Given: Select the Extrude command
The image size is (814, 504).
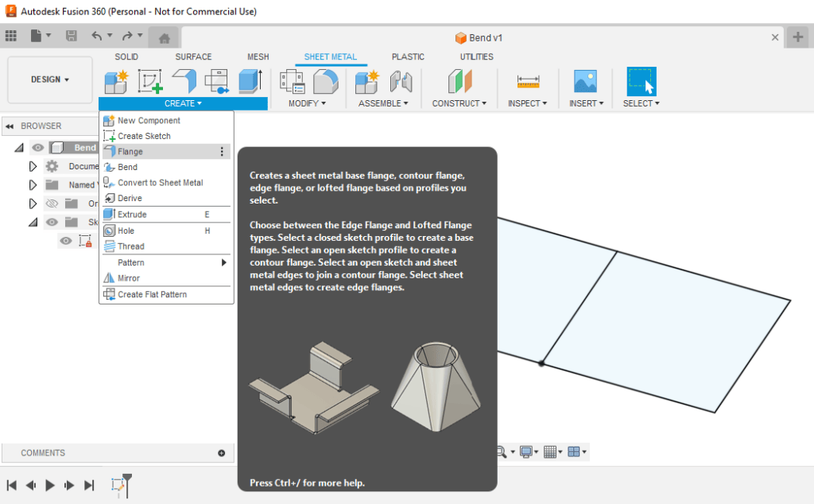Looking at the screenshot, I should tap(130, 214).
